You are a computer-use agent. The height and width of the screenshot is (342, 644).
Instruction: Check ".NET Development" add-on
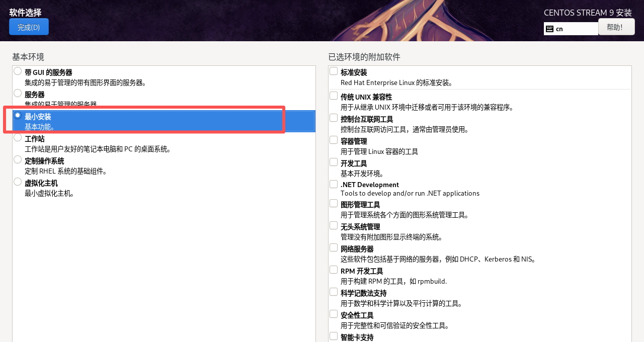333,183
